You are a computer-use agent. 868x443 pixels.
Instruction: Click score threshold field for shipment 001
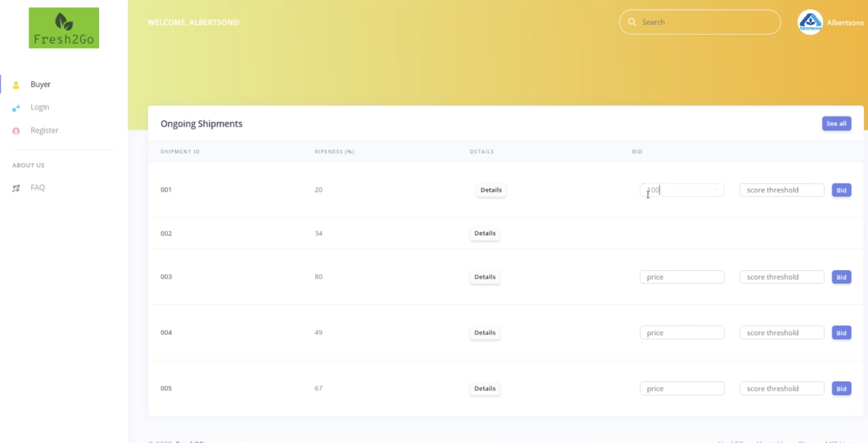tap(782, 190)
